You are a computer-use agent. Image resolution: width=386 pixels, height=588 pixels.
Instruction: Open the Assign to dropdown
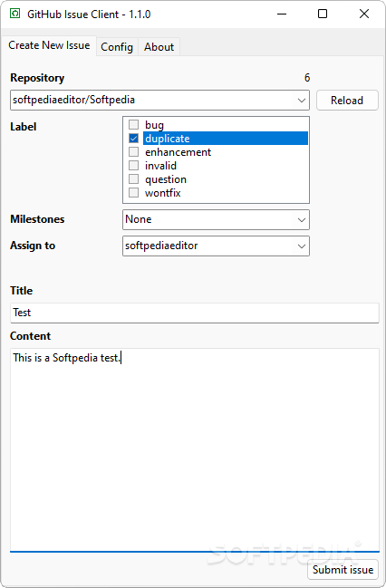tap(216, 246)
